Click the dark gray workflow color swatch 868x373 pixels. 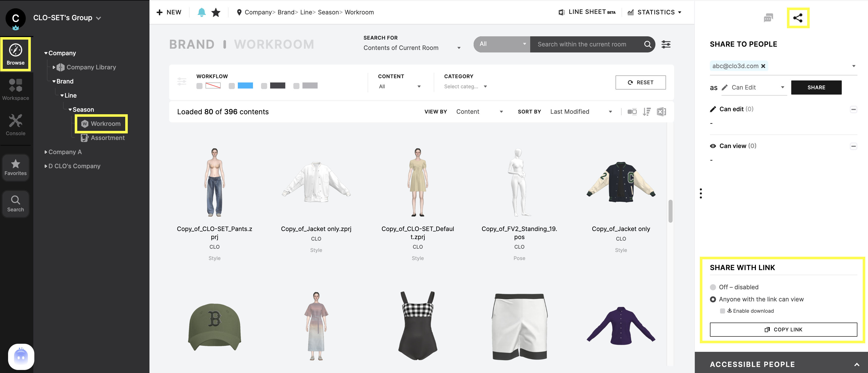pyautogui.click(x=278, y=86)
